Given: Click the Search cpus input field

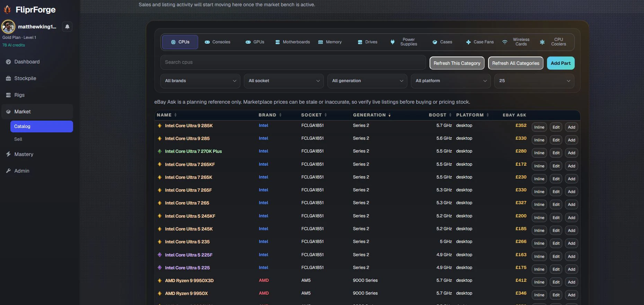Looking at the screenshot, I should pos(293,62).
